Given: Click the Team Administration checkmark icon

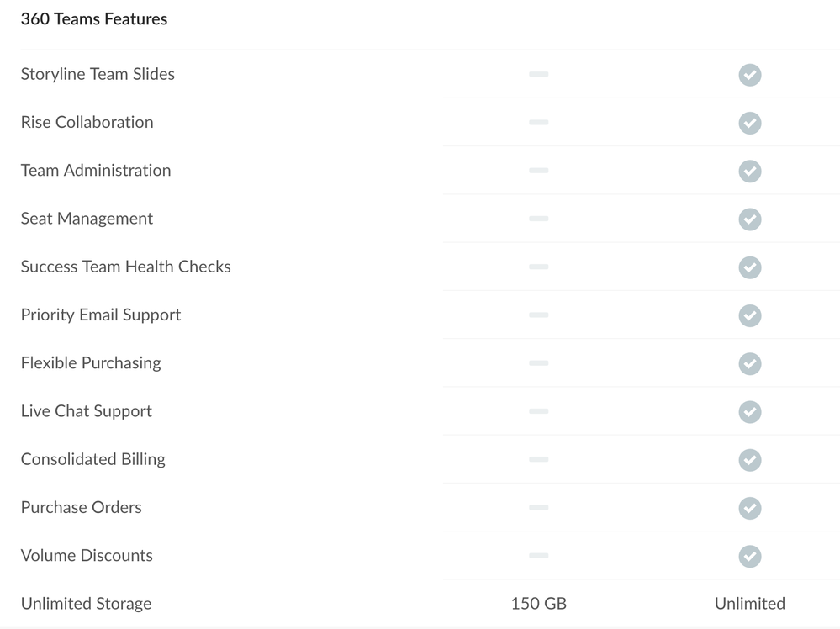Looking at the screenshot, I should point(749,171).
